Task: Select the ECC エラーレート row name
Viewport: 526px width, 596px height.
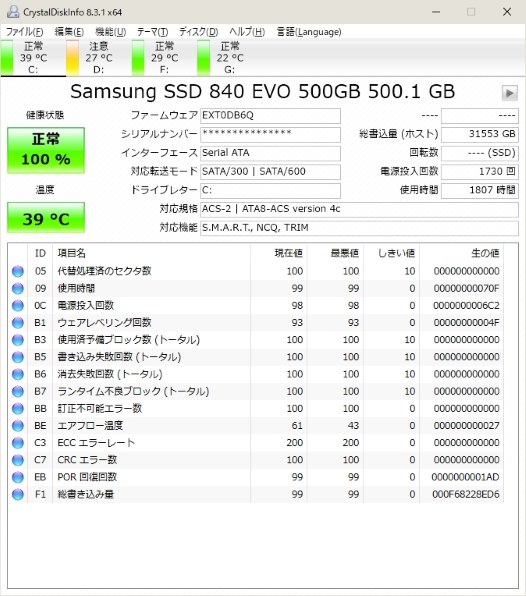Action: 96,443
